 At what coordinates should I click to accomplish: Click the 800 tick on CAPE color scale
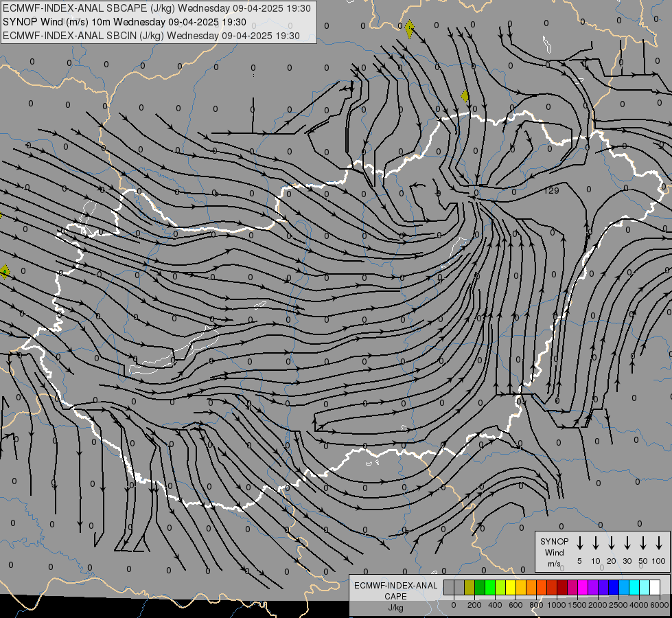pyautogui.click(x=536, y=605)
